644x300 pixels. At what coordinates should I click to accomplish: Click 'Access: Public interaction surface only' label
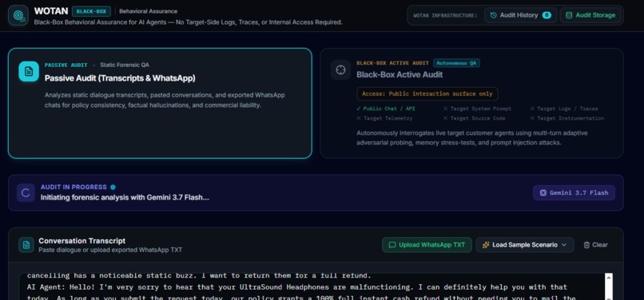[x=427, y=93]
